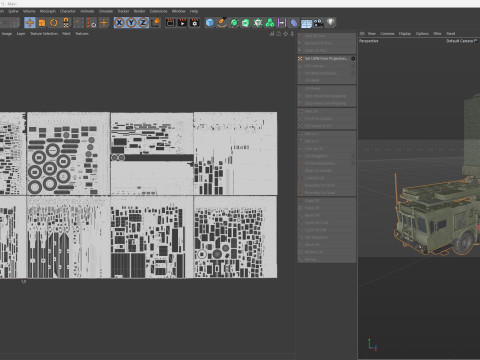
Task: Click the Boundary to Circle command
Action: (327, 185)
